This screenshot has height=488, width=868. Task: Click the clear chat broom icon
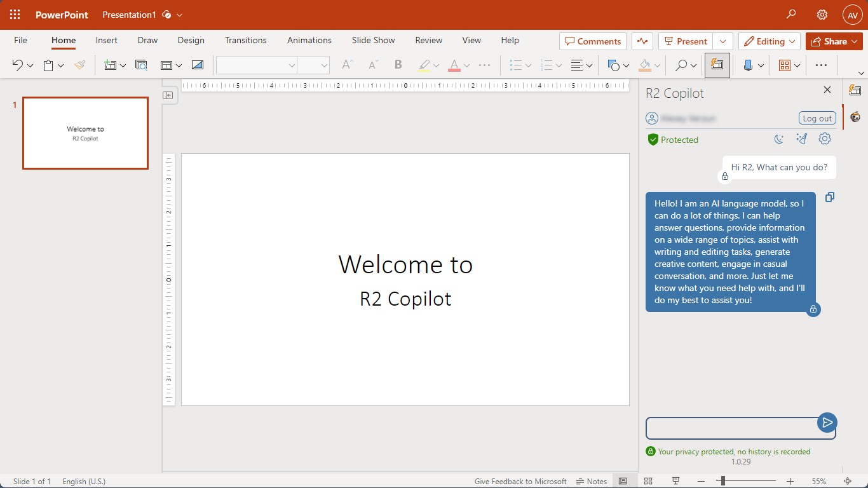tap(802, 139)
